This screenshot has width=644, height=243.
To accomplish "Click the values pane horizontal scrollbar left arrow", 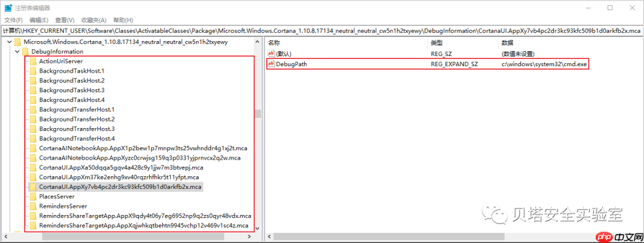I will point(268,236).
